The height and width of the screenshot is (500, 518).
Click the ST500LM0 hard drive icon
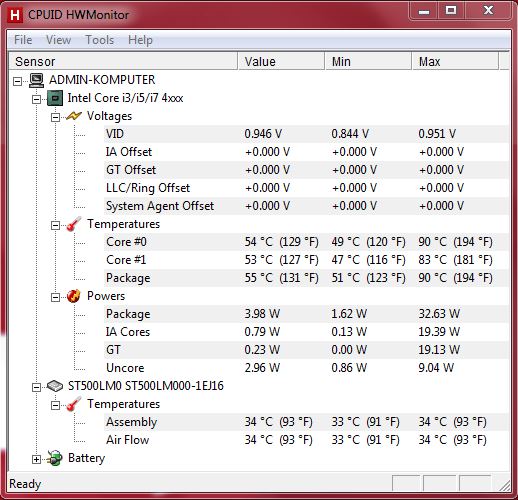click(x=55, y=386)
